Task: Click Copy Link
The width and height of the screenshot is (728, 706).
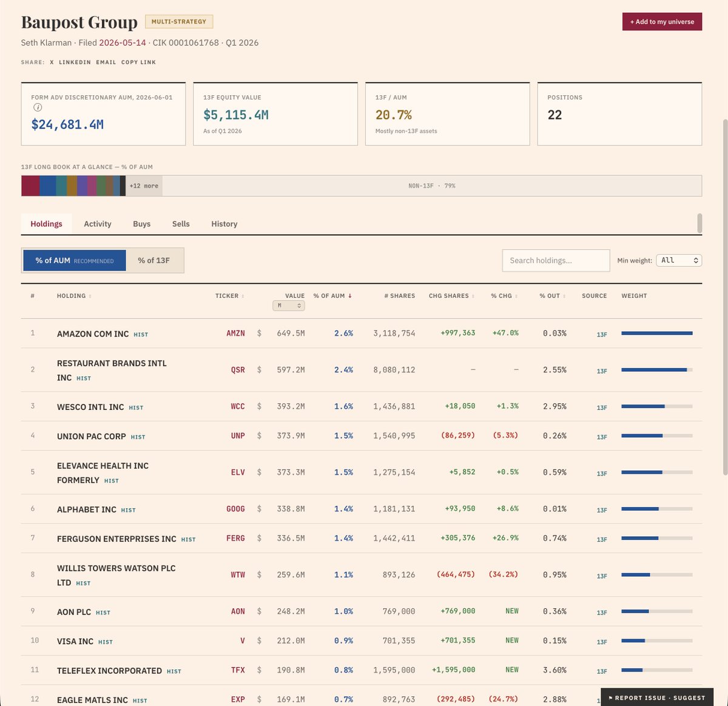Action: pos(138,62)
